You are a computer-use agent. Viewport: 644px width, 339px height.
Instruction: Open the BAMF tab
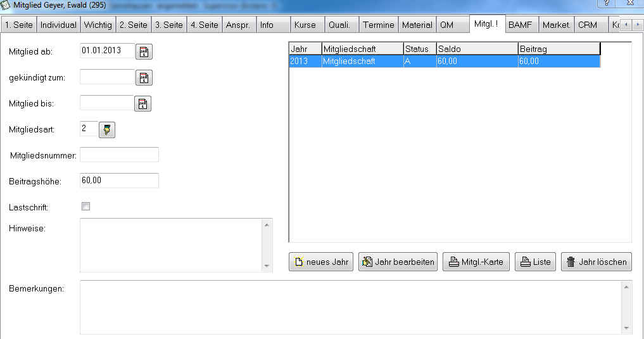tap(521, 25)
